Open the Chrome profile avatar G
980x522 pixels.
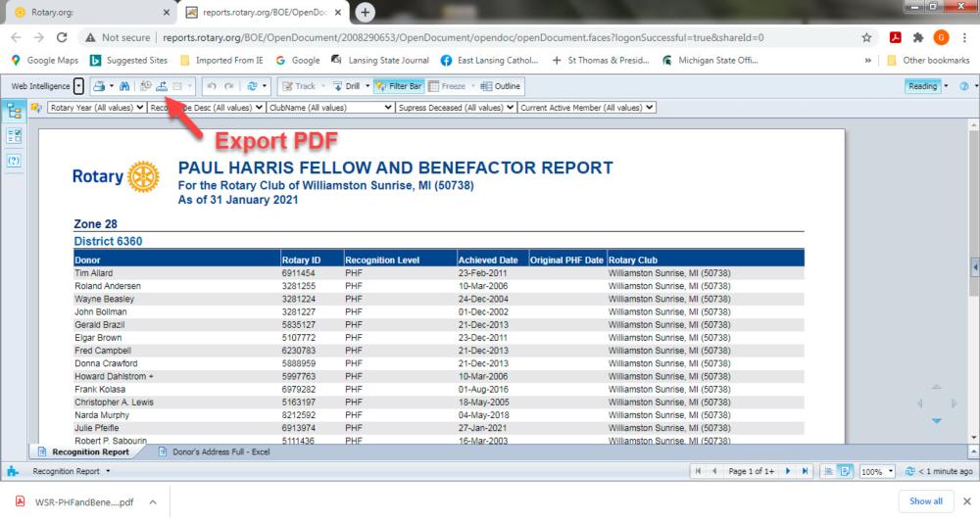[941, 37]
